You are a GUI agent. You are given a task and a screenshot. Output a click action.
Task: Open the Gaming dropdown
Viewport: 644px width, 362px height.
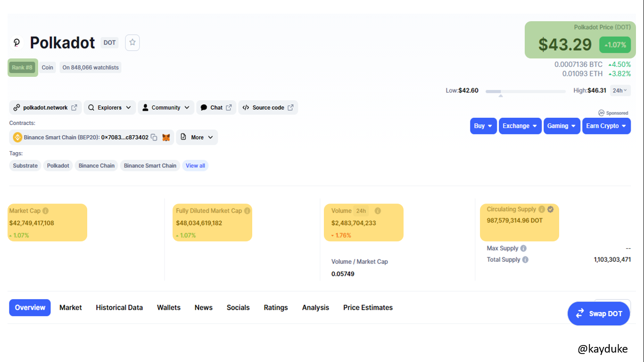561,126
